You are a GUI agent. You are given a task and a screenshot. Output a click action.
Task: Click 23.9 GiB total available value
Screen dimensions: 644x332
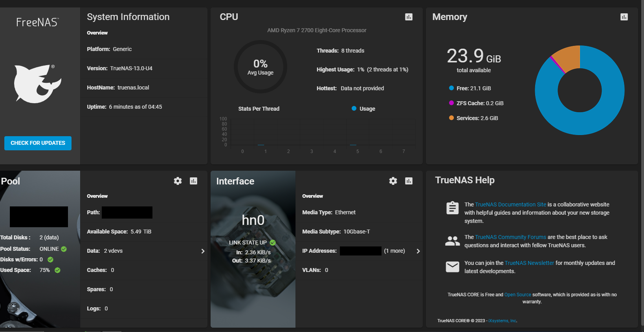tap(474, 56)
